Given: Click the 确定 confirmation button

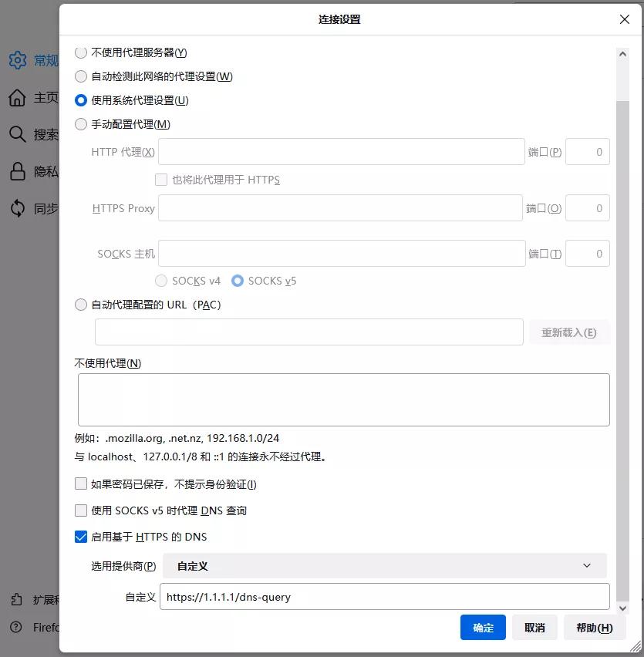Looking at the screenshot, I should [x=483, y=628].
